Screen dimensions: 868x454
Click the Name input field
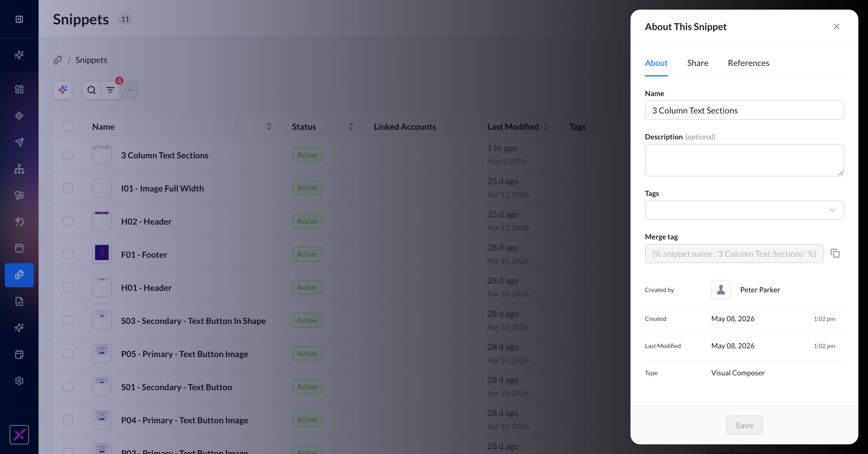(744, 110)
